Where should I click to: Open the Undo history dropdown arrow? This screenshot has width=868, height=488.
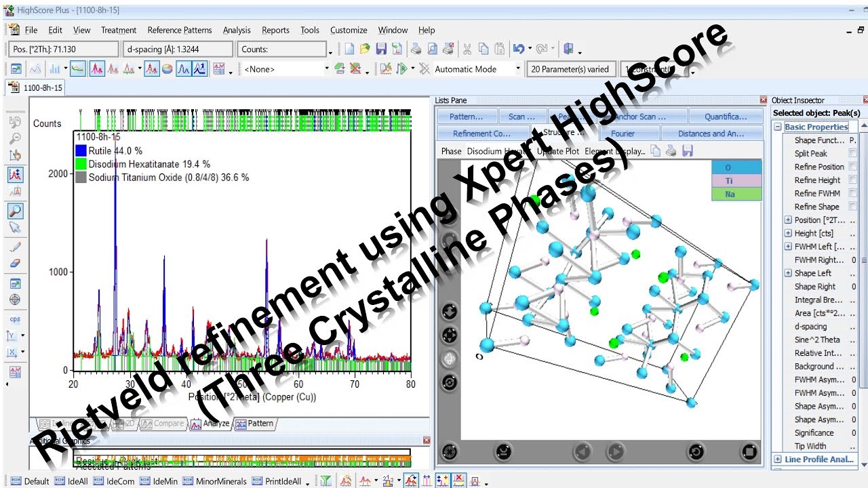(530, 49)
